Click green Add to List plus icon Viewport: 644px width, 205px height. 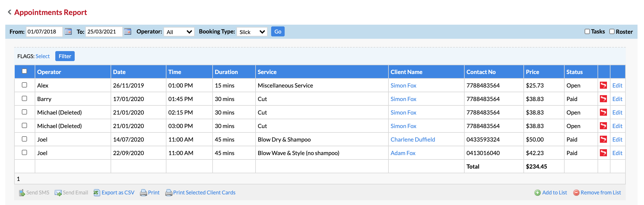pyautogui.click(x=537, y=193)
